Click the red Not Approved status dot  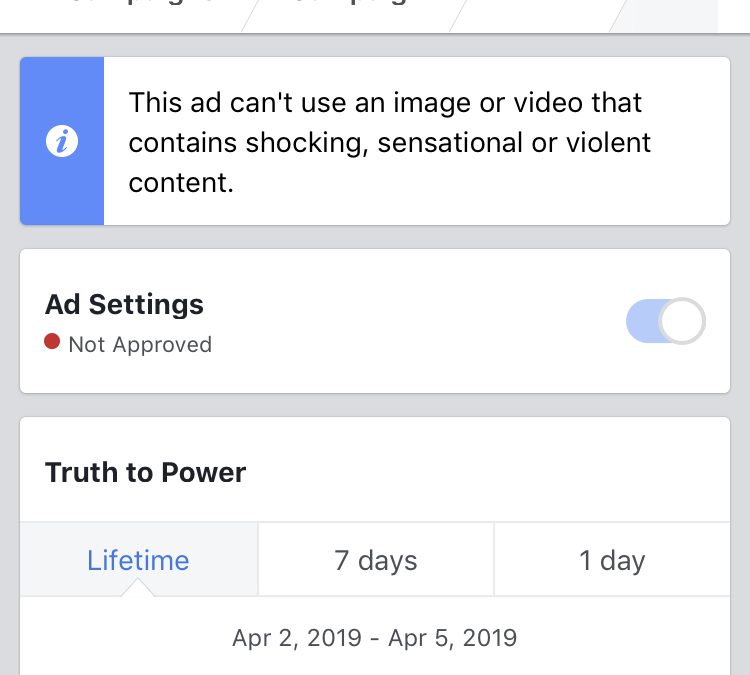tap(53, 343)
